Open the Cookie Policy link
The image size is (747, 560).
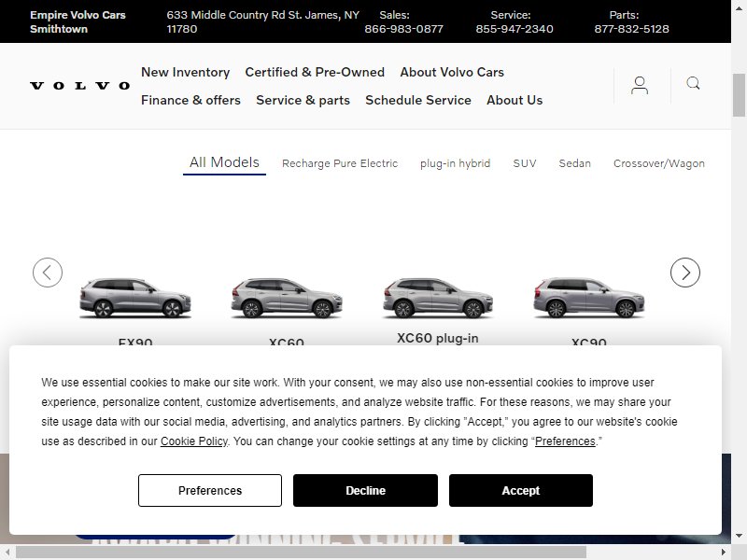click(194, 441)
